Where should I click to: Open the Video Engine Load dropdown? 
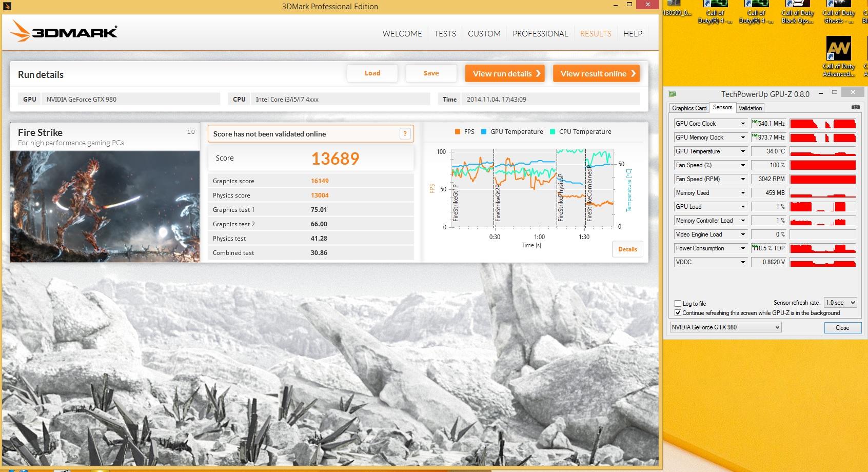tap(742, 234)
